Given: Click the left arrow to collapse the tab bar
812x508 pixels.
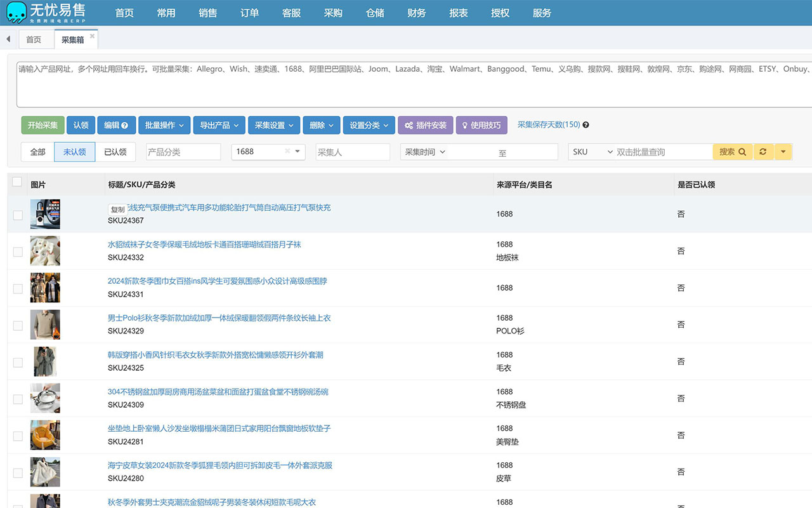Looking at the screenshot, I should pos(8,39).
